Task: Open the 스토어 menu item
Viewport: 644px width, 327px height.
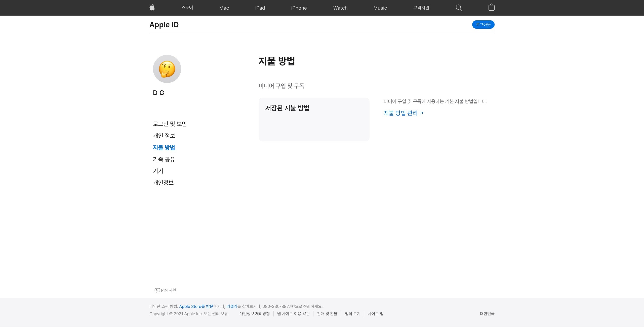Action: coord(187,8)
